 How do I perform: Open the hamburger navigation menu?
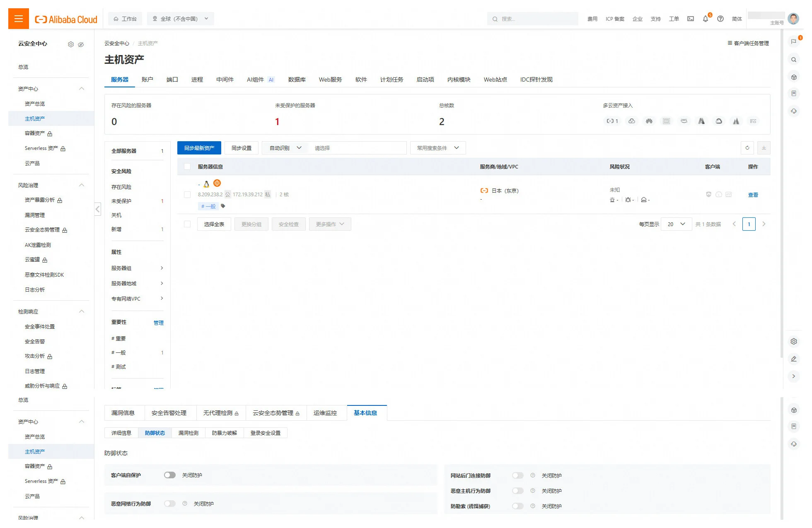click(18, 19)
